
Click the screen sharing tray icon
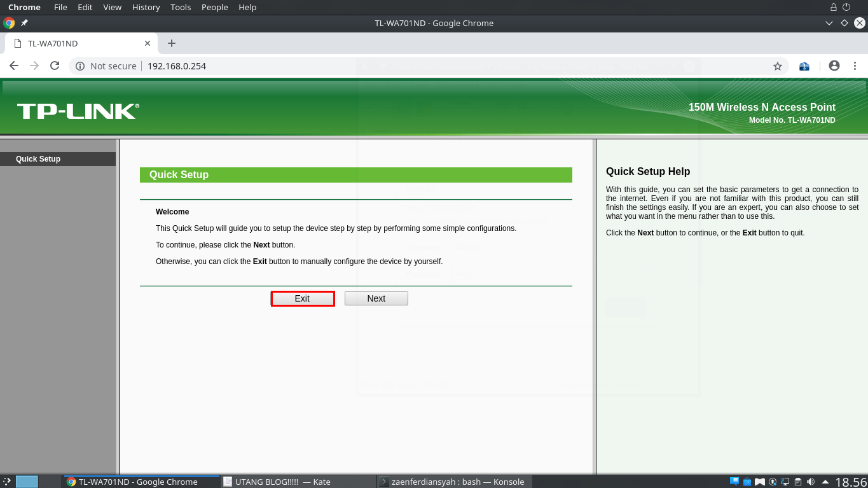(785, 482)
